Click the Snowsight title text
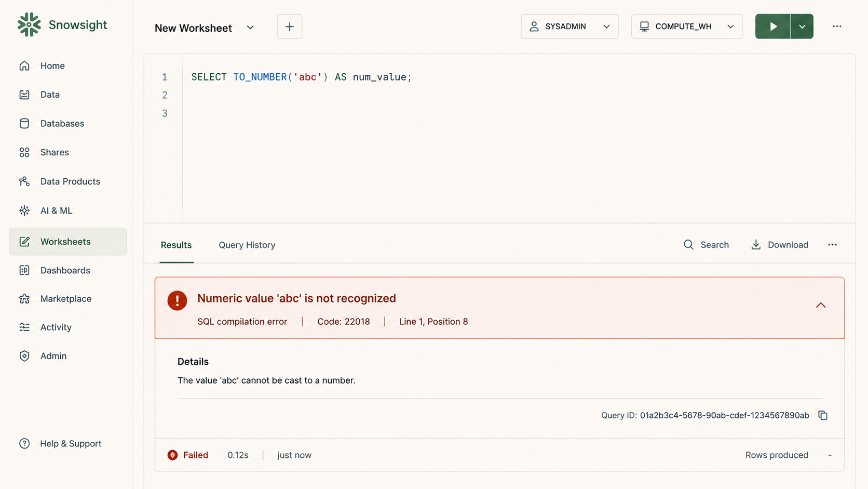 pos(78,25)
